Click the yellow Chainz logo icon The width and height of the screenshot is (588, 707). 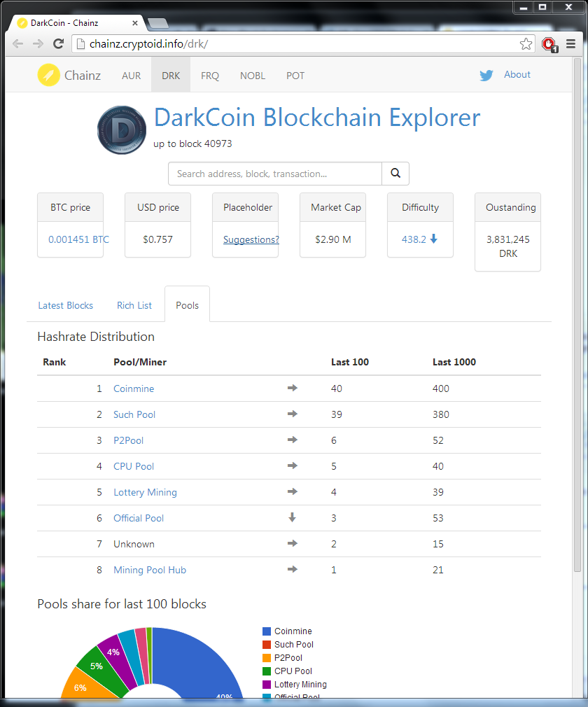point(49,75)
